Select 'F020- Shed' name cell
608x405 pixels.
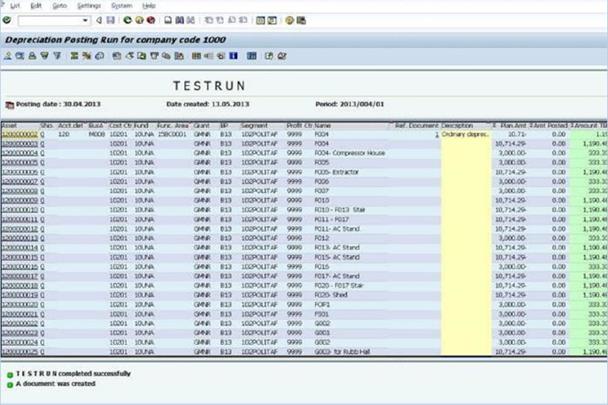(x=331, y=295)
